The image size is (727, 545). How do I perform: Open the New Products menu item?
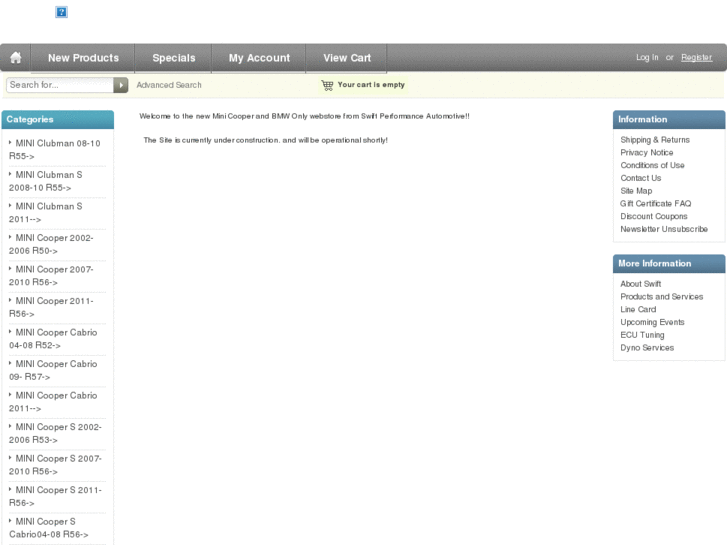[83, 58]
